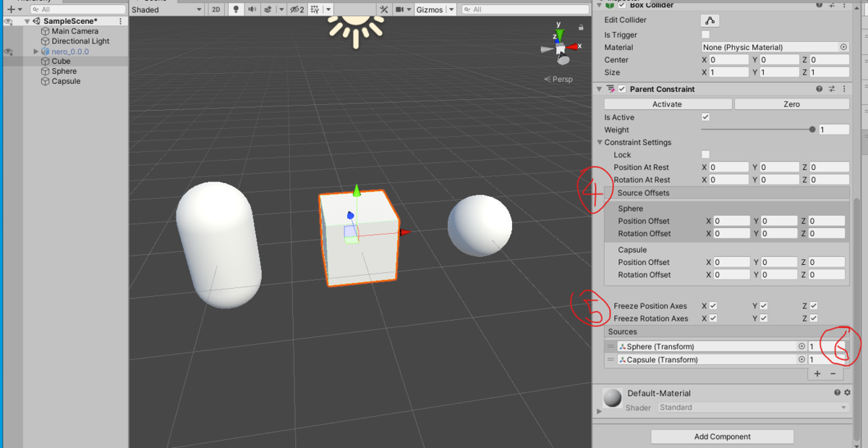Viewport: 868px width, 448px height.
Task: Click Weight slider handle
Action: 812,130
